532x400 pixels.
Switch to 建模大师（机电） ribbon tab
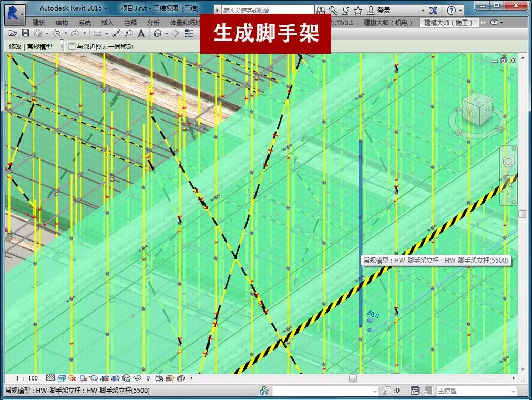388,23
